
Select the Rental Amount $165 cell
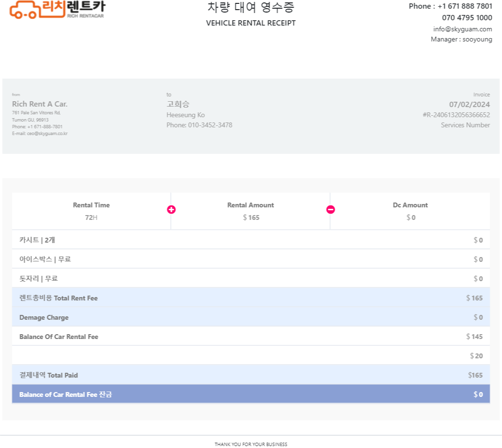coord(251,211)
